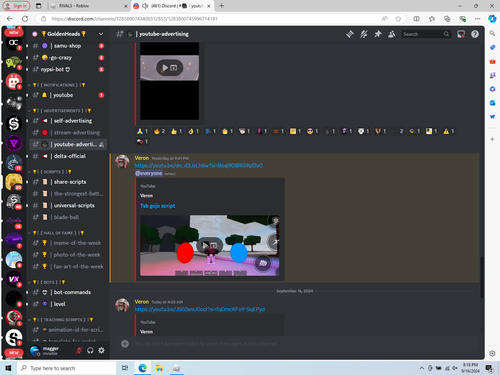Open Discord user settings gear
The height and width of the screenshot is (375, 500).
coord(101,350)
